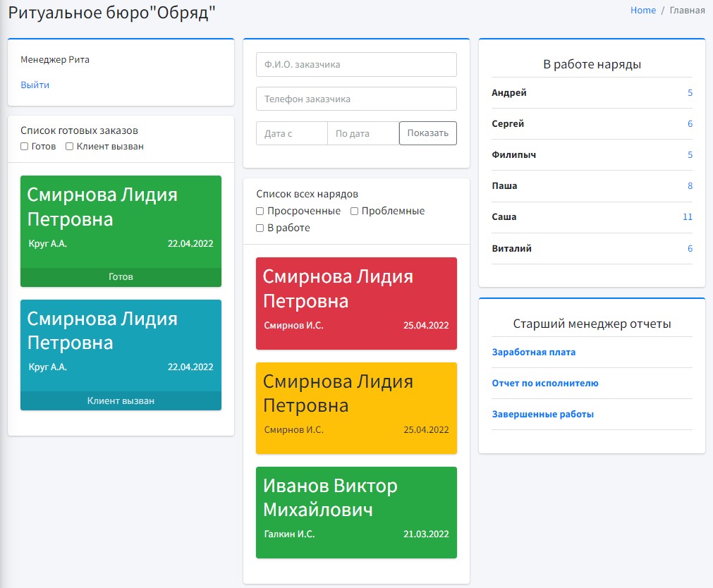Open Филипыч's orders count 5
The width and height of the screenshot is (713, 588).
[x=690, y=154]
